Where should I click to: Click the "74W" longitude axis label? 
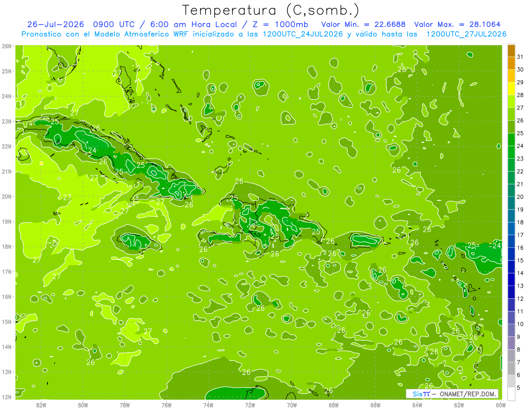coord(208,405)
